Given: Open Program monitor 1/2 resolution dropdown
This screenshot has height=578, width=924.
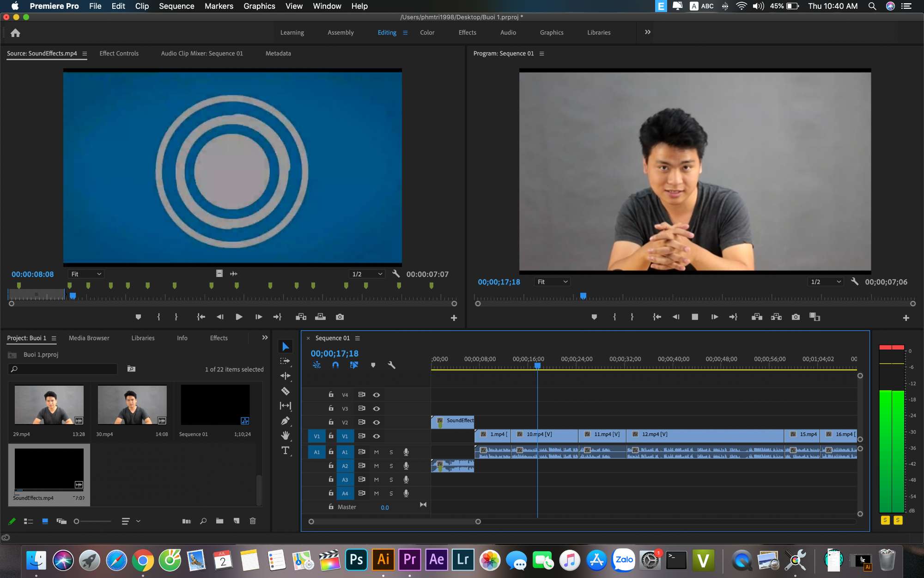Looking at the screenshot, I should [826, 282].
